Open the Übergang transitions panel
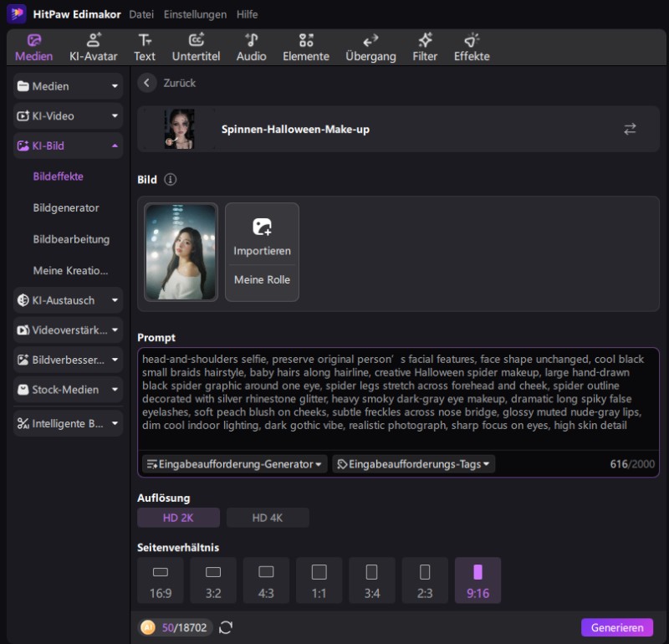The height and width of the screenshot is (644, 669). click(370, 48)
